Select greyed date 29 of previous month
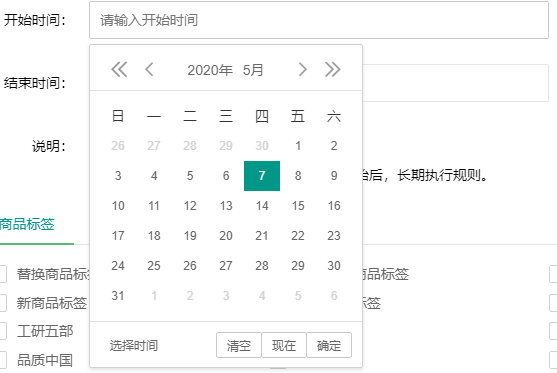 coord(226,146)
